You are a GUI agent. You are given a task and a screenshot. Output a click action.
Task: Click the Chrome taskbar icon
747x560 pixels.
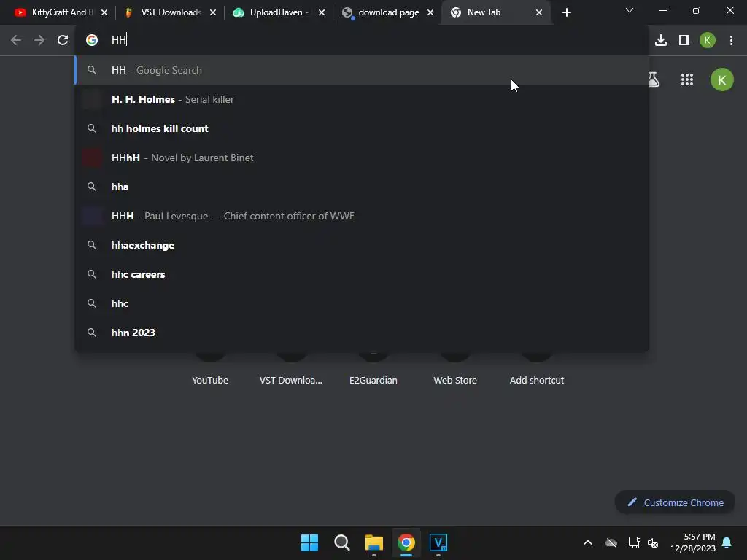[x=406, y=542]
